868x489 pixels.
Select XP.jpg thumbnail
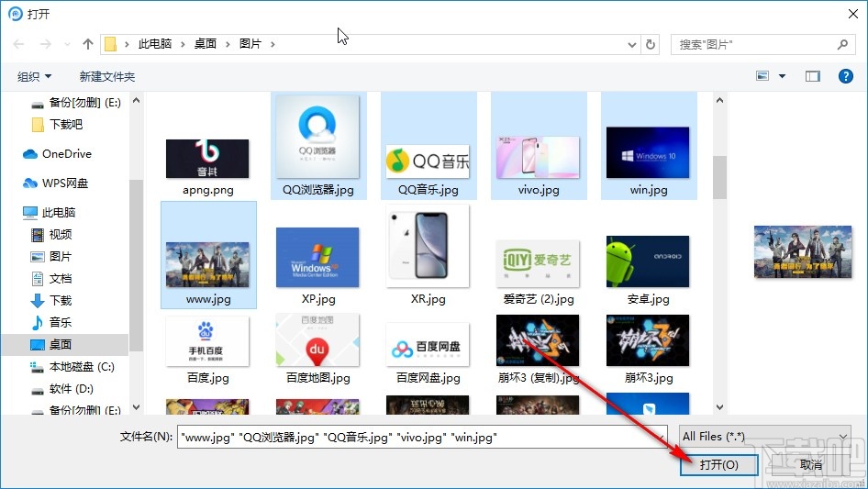coord(317,258)
